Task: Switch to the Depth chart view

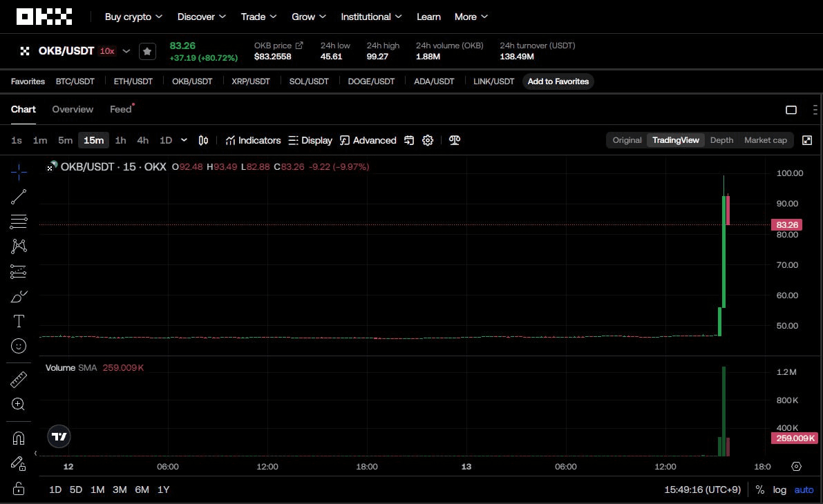Action: click(721, 140)
